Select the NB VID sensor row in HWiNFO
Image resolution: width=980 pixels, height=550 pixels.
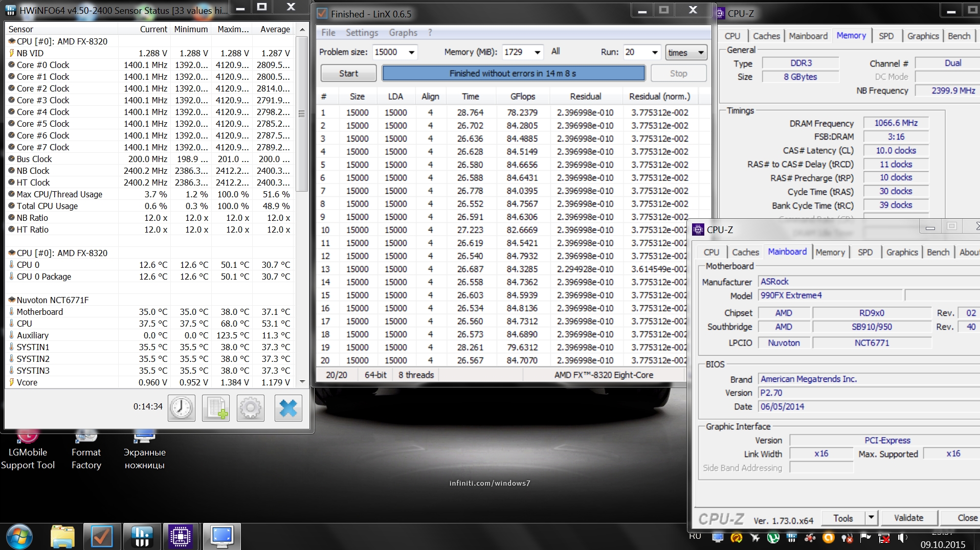click(x=150, y=53)
